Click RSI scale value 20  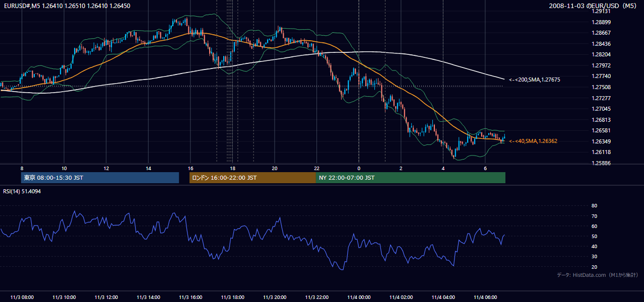pyautogui.click(x=594, y=267)
